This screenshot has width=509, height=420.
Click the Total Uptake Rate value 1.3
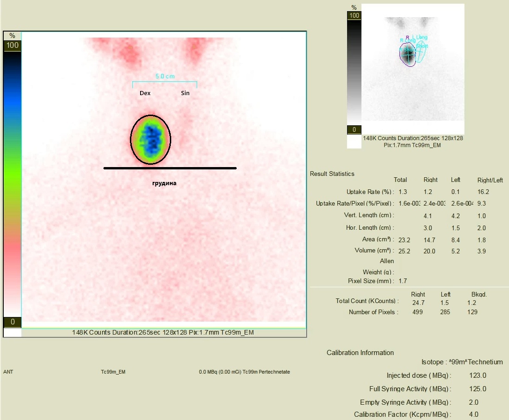(x=402, y=192)
